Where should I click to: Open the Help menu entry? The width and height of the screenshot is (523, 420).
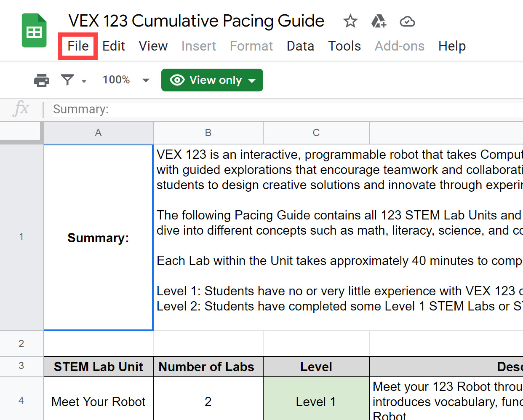click(x=452, y=46)
